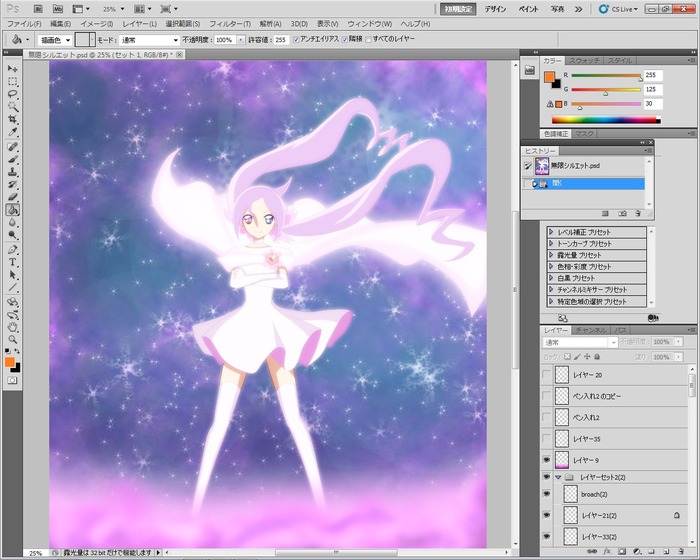Select the Crop tool

tap(12, 119)
